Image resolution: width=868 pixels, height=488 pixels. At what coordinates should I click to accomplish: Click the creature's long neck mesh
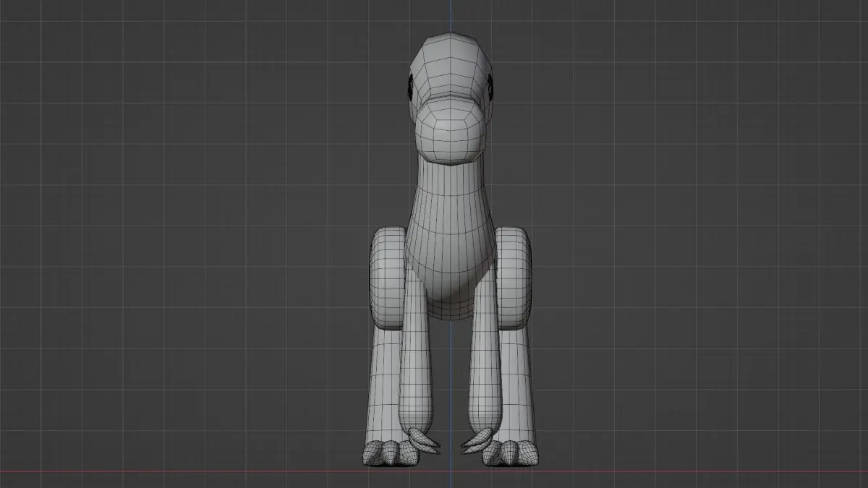(450, 197)
